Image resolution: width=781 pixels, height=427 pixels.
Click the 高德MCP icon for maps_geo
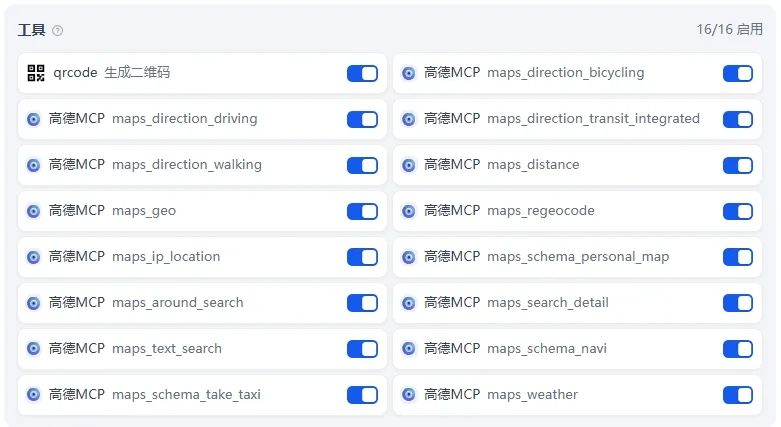(33, 211)
